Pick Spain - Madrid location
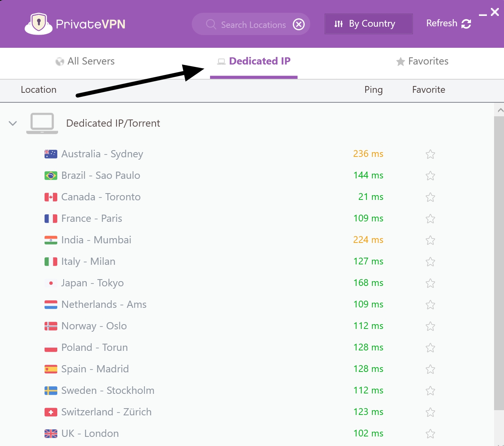Screen dimensions: 504x446 click(x=95, y=369)
